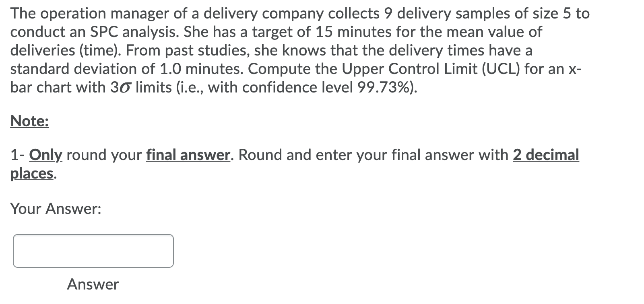Click the Answer label below the box
The height and width of the screenshot is (304, 644).
93,284
